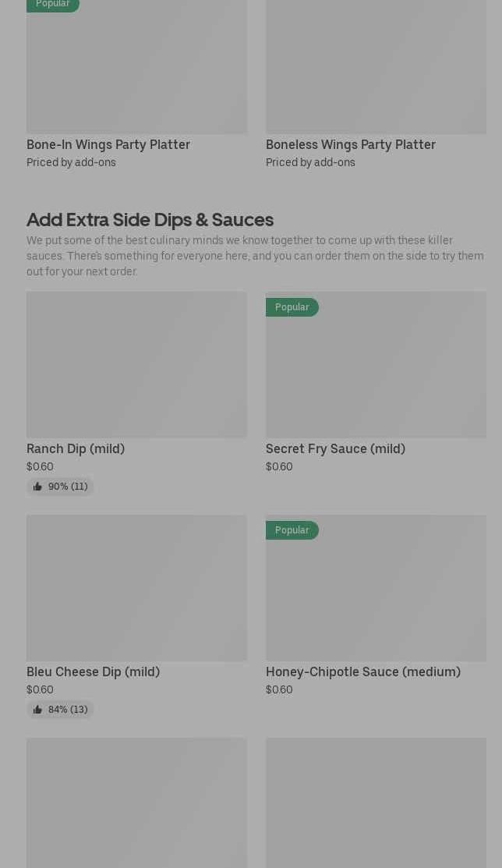
Task: Select the Secret Fry Sauce (mild) item name
Action: pos(335,448)
